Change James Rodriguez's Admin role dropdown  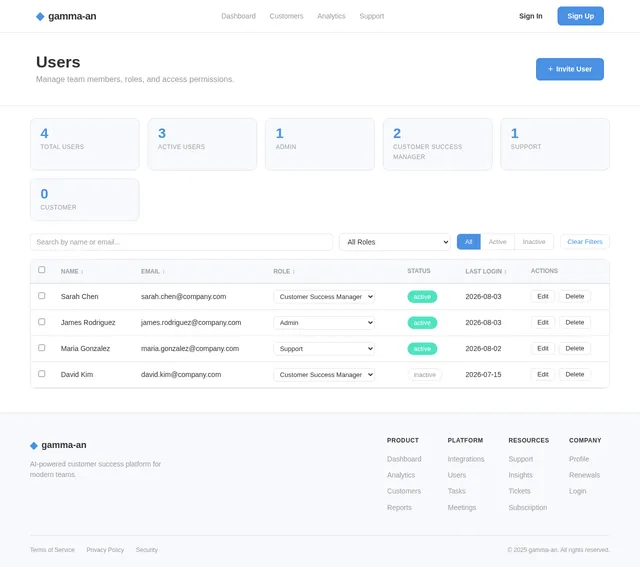click(x=324, y=323)
